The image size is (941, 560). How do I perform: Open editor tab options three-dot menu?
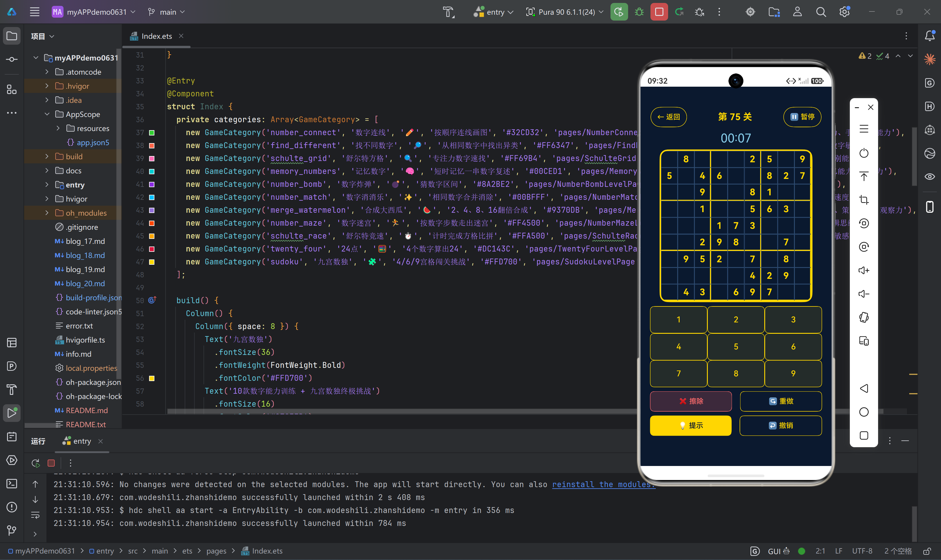tap(906, 36)
